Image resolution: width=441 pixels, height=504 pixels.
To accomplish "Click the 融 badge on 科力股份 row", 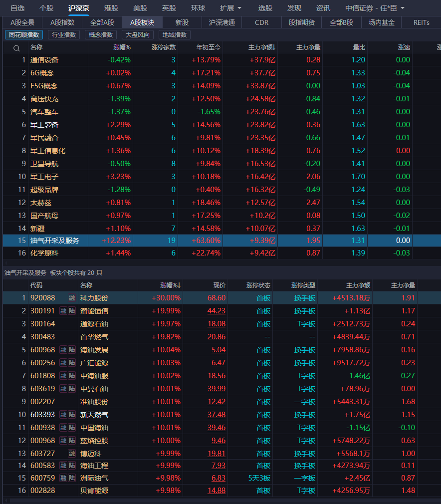I will pyautogui.click(x=72, y=298).
